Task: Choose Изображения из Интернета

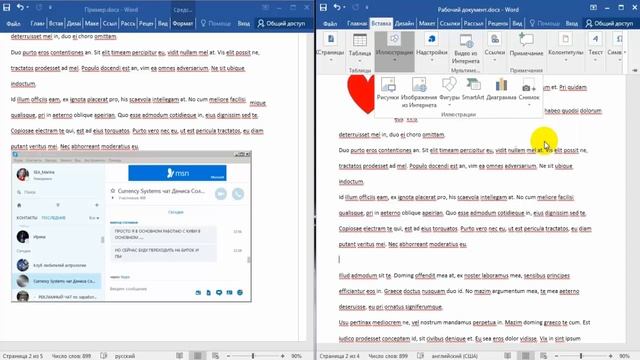Action: (x=419, y=93)
